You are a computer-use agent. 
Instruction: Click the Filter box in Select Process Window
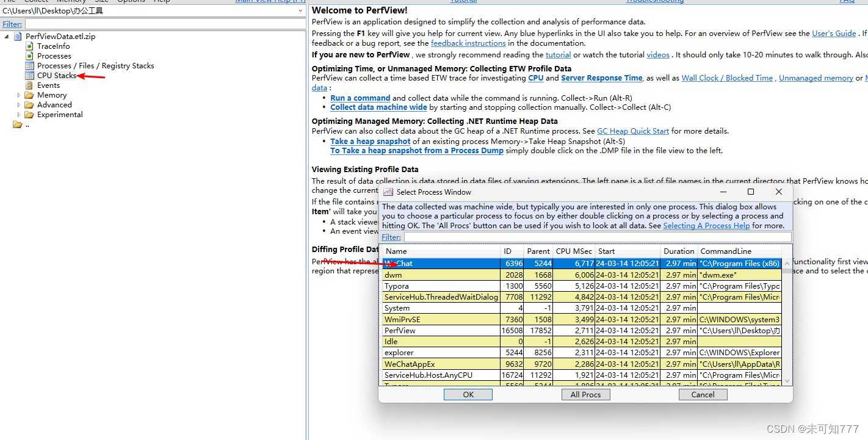(598, 237)
